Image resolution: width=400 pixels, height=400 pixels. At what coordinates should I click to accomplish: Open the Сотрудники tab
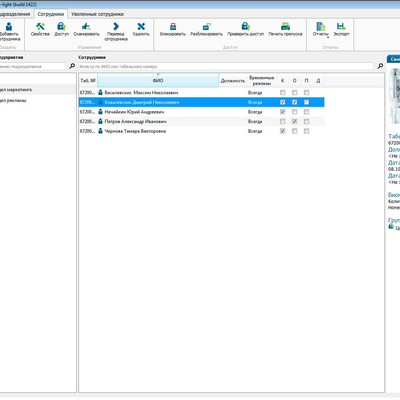51,14
